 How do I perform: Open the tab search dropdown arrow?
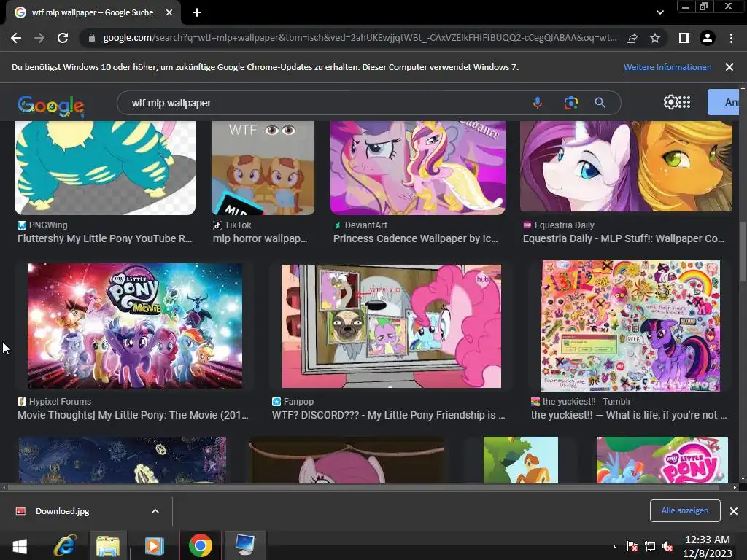pyautogui.click(x=659, y=13)
